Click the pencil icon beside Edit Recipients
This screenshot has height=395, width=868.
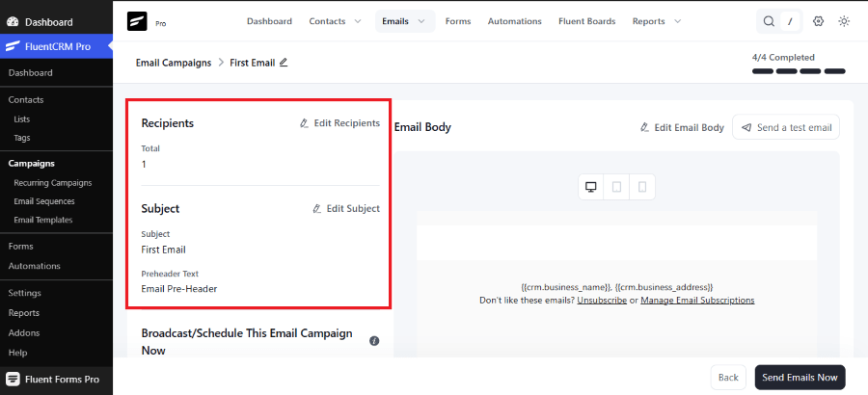coord(304,122)
